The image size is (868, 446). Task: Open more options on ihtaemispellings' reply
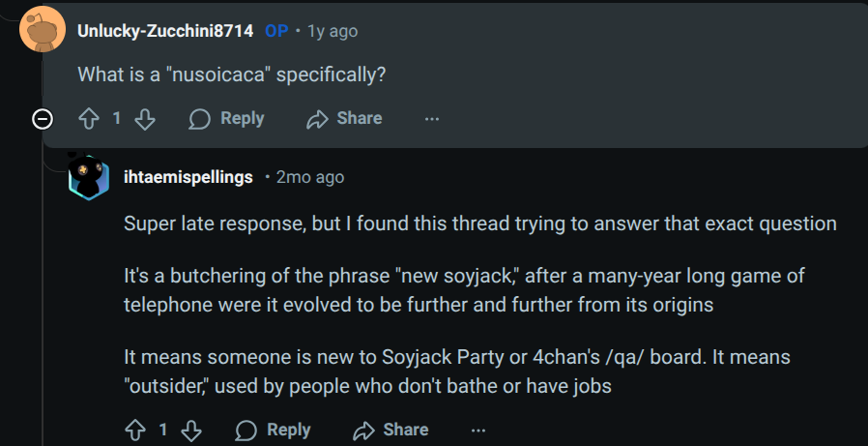pos(478,430)
